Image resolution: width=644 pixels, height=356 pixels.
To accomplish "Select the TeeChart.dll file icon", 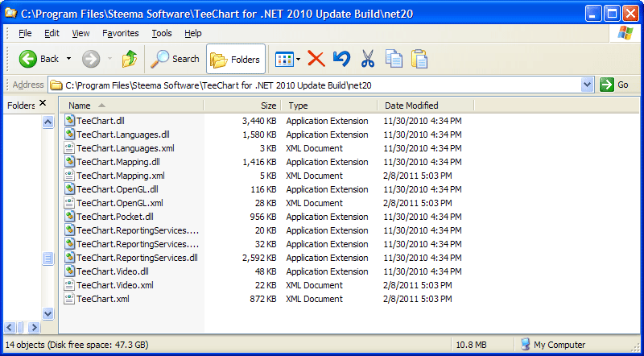I will pos(69,121).
